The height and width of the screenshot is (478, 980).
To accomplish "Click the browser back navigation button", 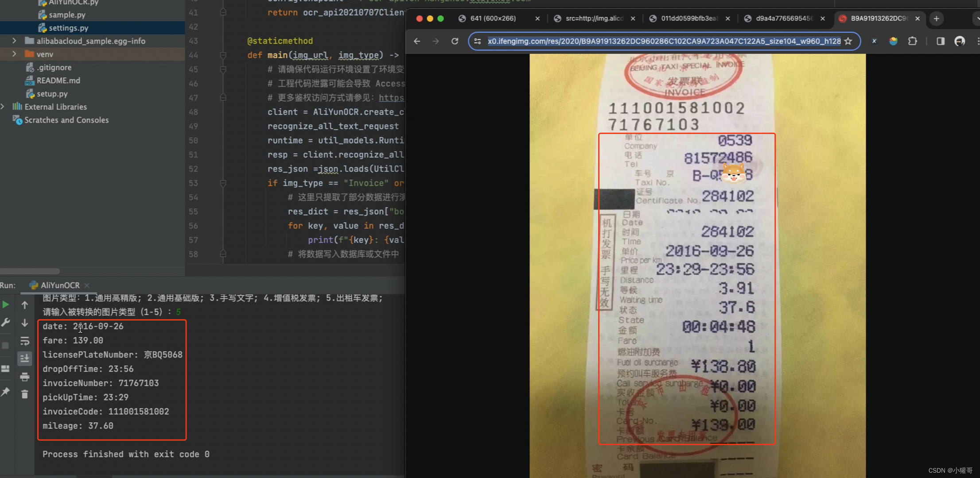I will tap(417, 41).
